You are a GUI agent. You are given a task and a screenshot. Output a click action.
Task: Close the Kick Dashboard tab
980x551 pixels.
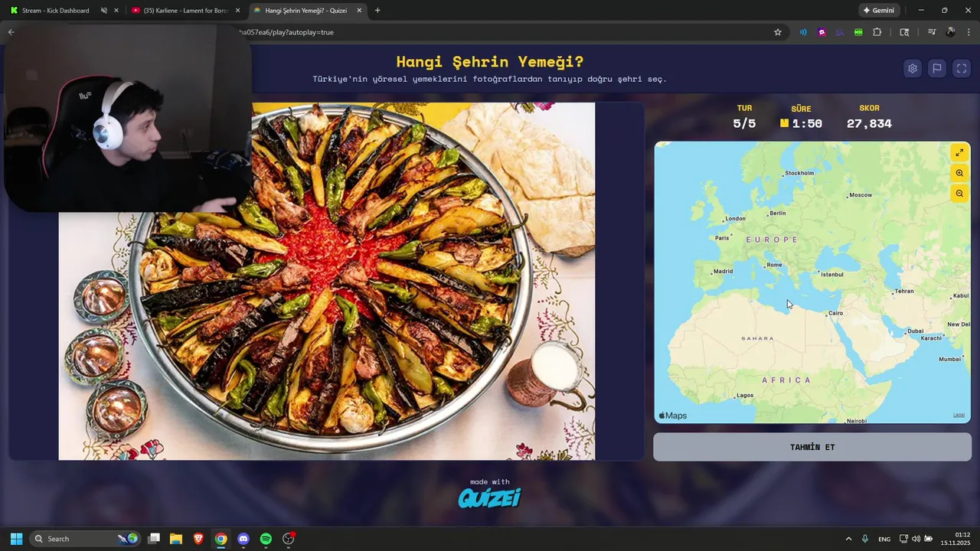click(116, 11)
